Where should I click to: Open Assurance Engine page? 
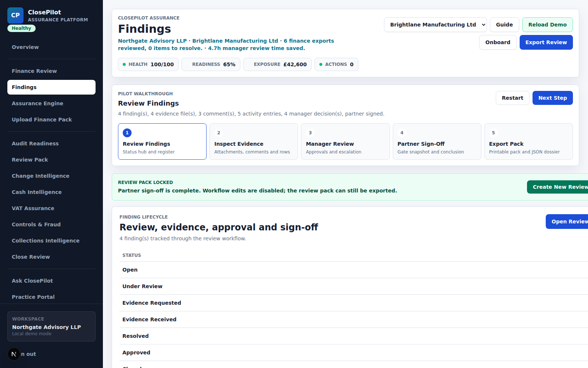pos(51,103)
